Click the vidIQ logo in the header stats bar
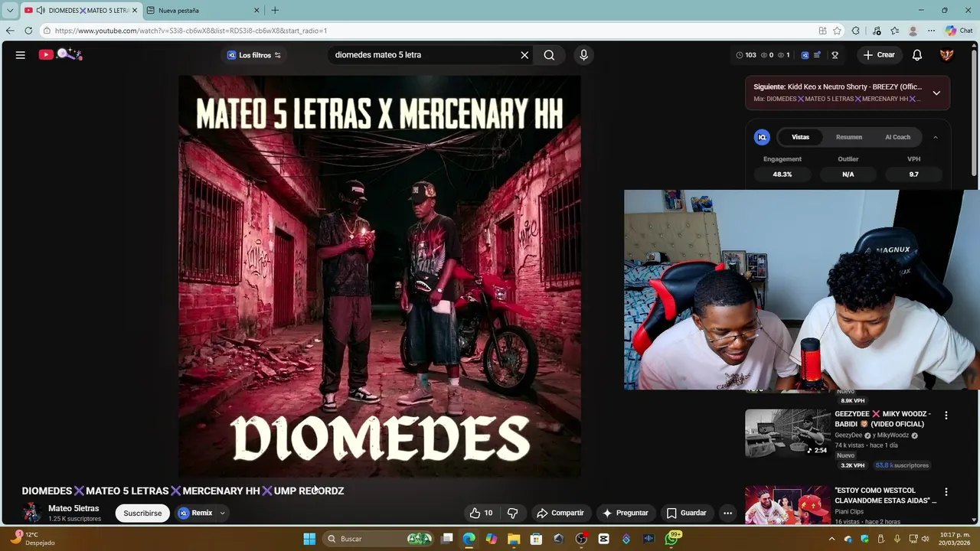This screenshot has width=980, height=551. click(805, 55)
